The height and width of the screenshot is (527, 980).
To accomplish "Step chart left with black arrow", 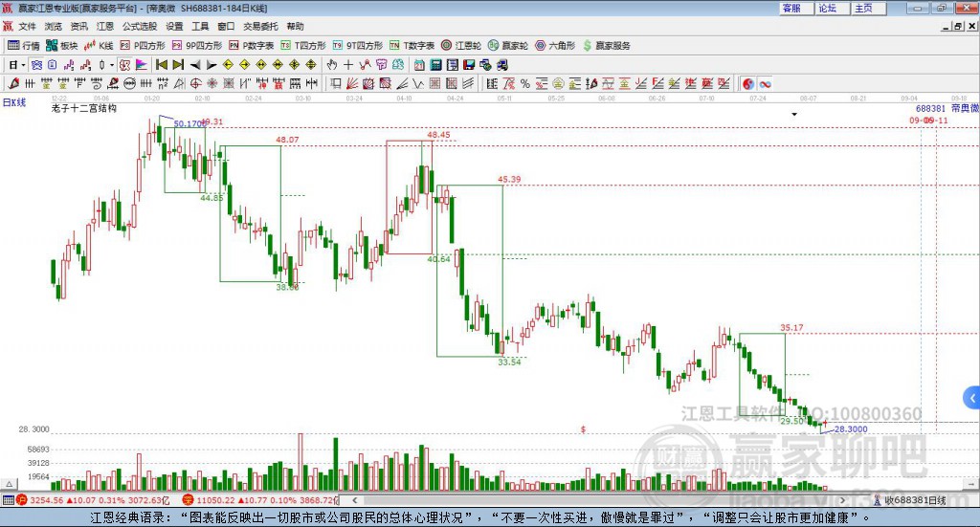I will click(195, 65).
